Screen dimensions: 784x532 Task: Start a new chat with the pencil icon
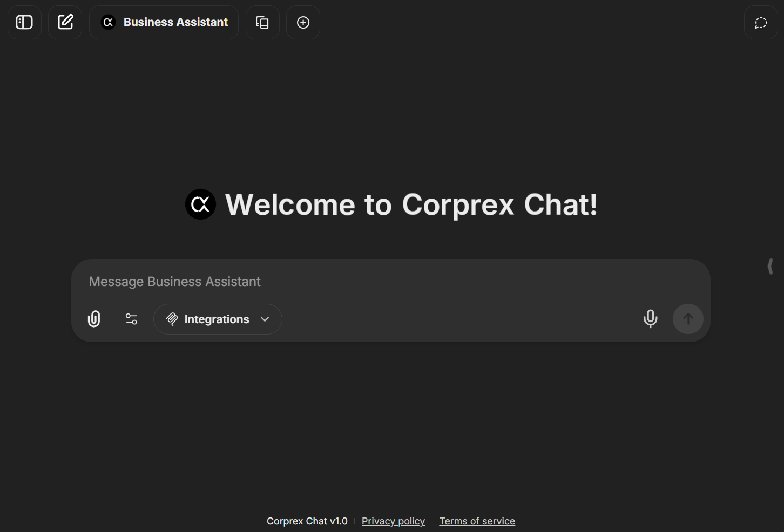(65, 22)
